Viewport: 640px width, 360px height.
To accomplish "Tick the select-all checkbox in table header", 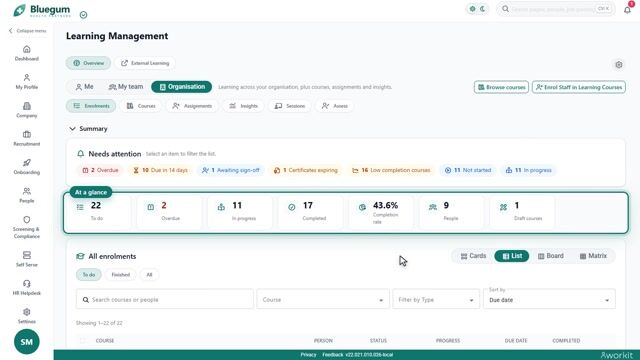I will pos(83,340).
